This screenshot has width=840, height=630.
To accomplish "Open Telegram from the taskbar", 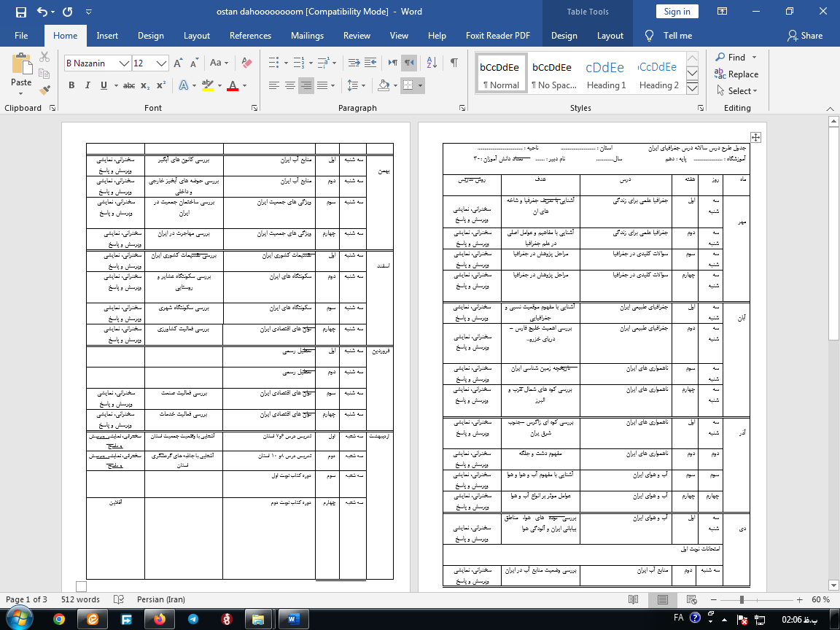I will (x=192, y=618).
